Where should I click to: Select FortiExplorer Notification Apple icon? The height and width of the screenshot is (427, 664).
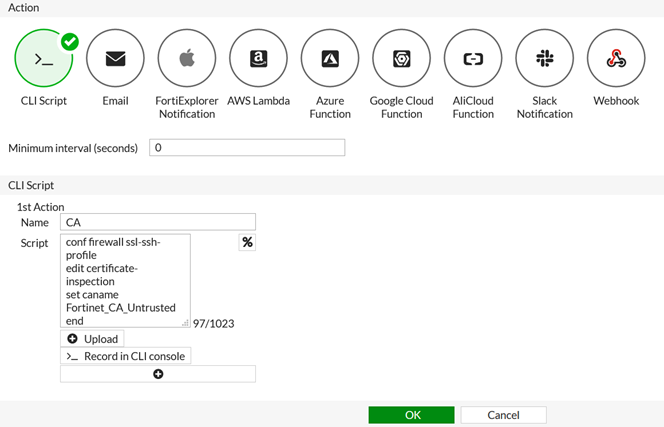pyautogui.click(x=187, y=60)
